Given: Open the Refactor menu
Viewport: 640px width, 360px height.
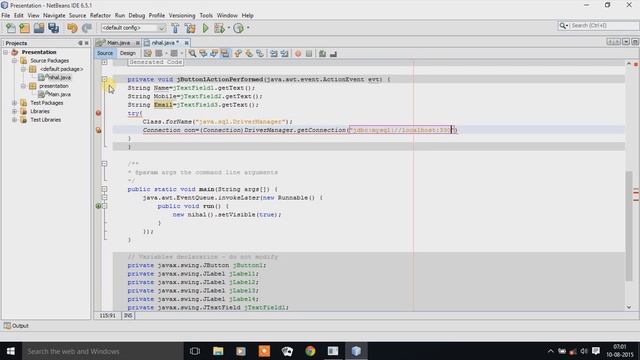Looking at the screenshot, I should coord(100,16).
